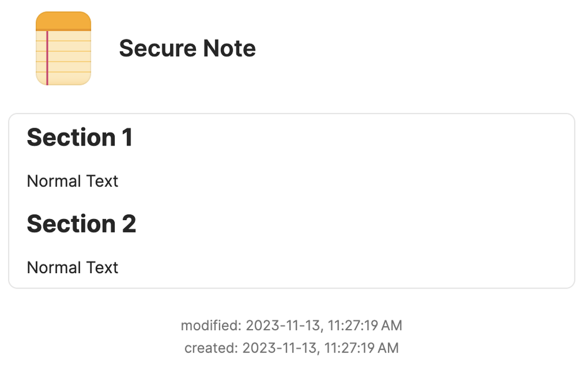This screenshot has width=588, height=385.
Task: Click the modified label text
Action: pyautogui.click(x=210, y=326)
